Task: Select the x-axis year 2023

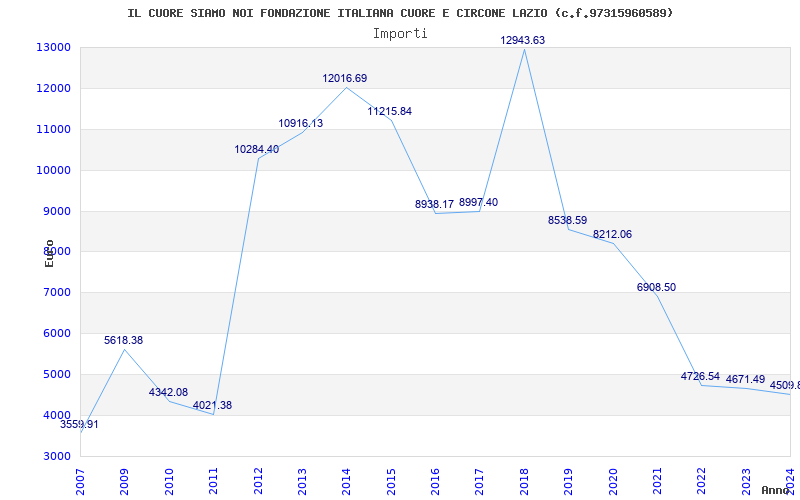Action: (x=746, y=481)
